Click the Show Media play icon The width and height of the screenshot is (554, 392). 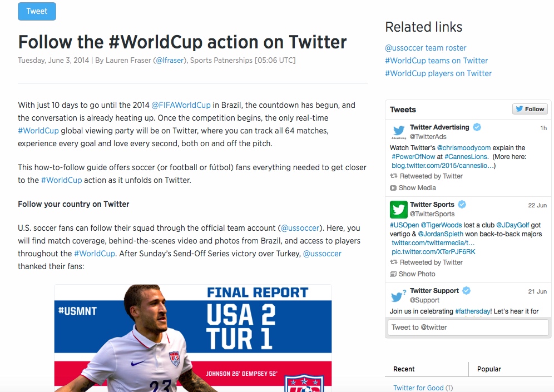click(x=393, y=188)
